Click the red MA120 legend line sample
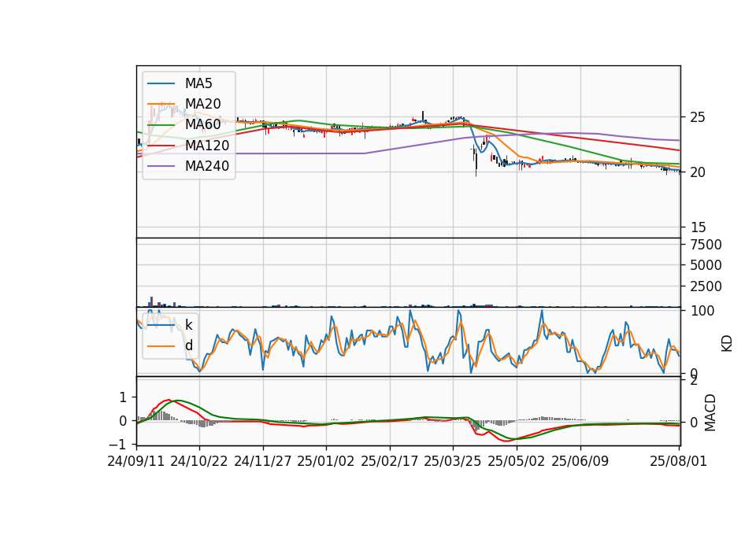The image size is (756, 543). 161,146
